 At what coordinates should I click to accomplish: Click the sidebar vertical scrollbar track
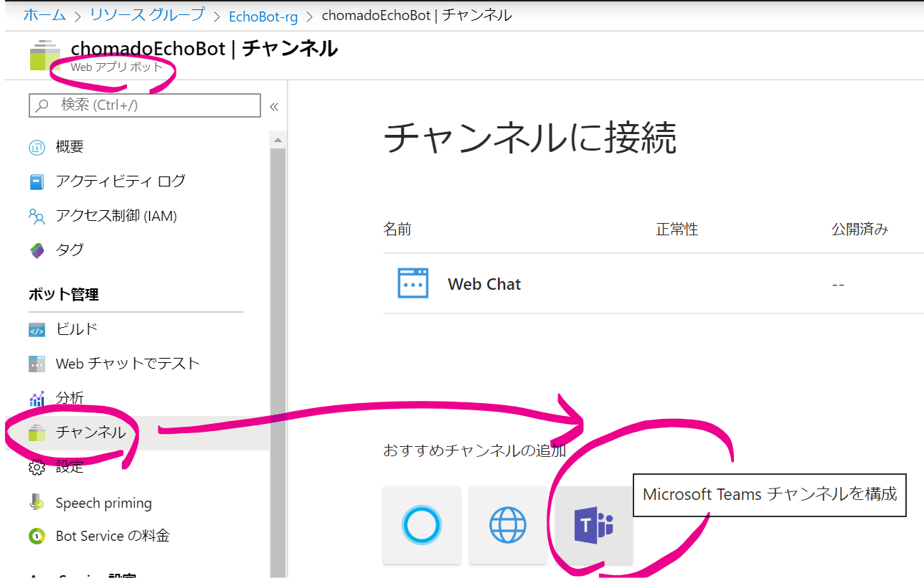click(x=278, y=362)
